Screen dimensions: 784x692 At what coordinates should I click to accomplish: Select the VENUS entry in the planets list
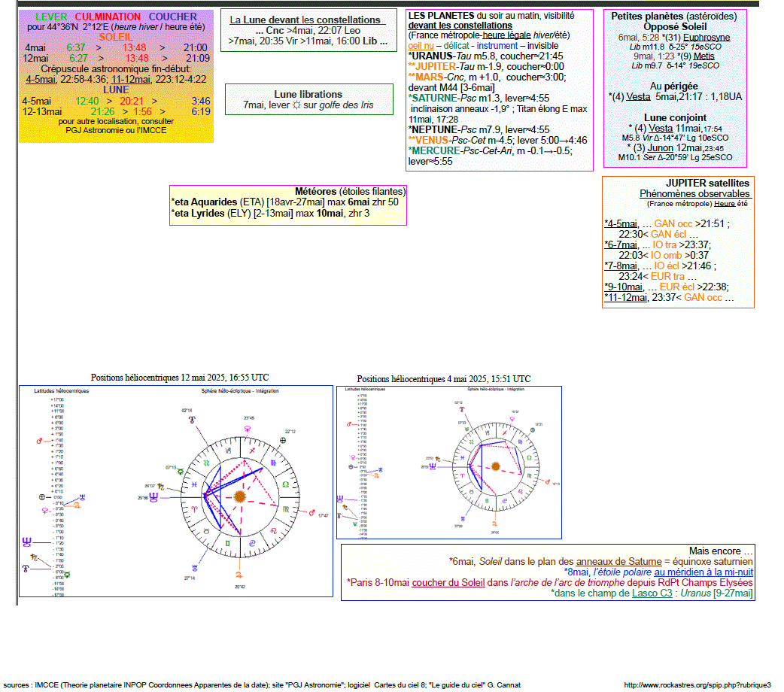[497, 141]
